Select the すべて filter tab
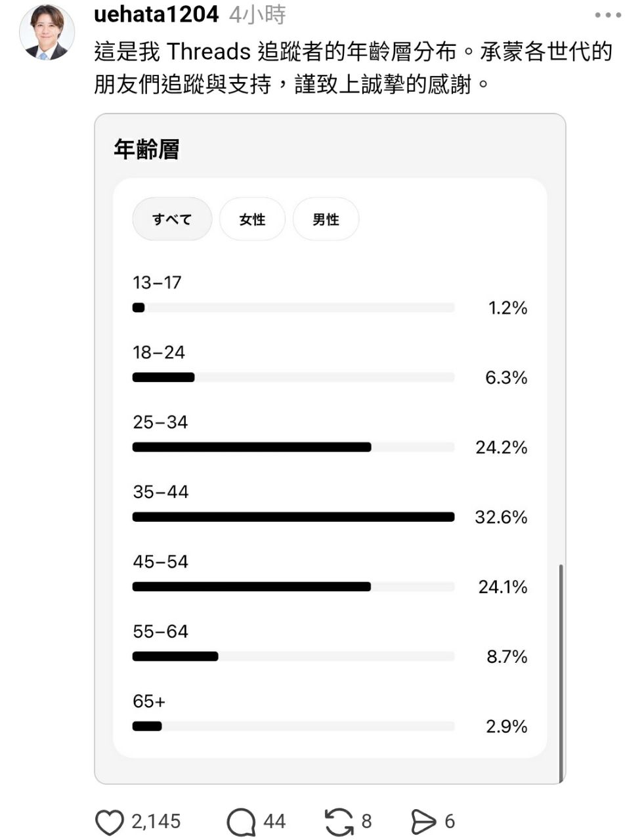Image resolution: width=642 pixels, height=840 pixels. (x=172, y=219)
